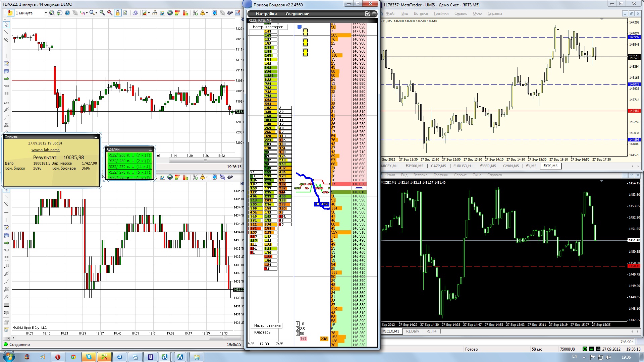Screen dimensions: 644x362
Task: Click the zoom out magnifier icon
Action: pyautogui.click(x=110, y=13)
